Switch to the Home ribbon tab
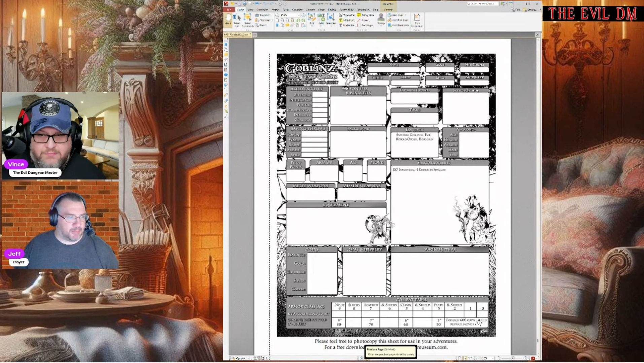Image resolution: width=644 pixels, height=363 pixels. 241,10
